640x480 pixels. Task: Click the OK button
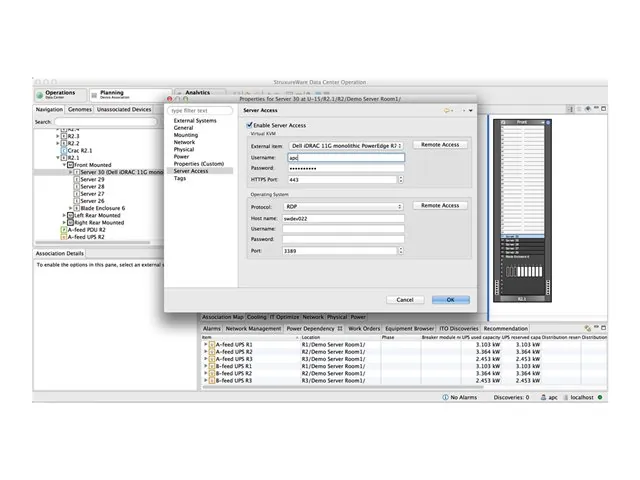click(x=450, y=299)
